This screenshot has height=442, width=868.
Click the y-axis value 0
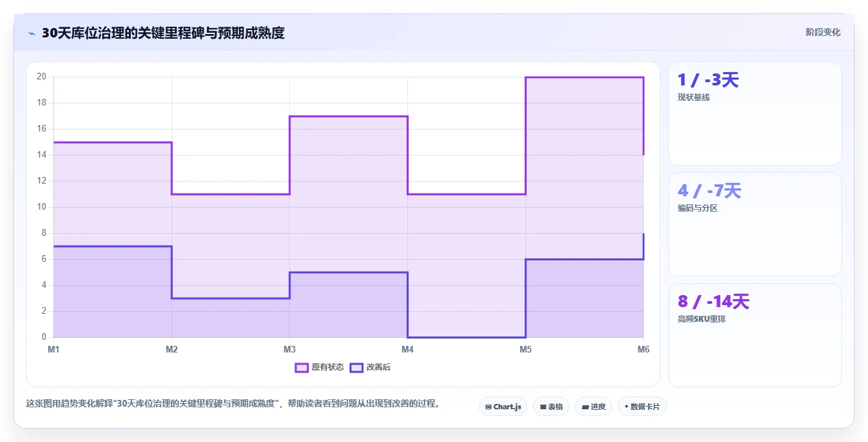(x=43, y=337)
